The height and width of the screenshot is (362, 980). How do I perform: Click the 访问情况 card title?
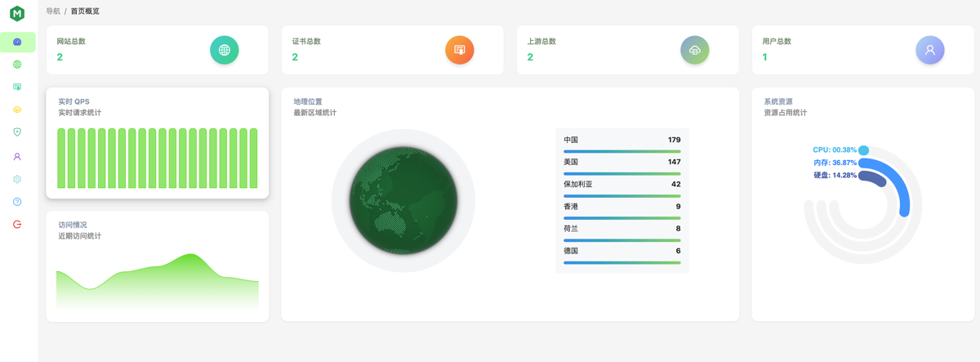(73, 225)
